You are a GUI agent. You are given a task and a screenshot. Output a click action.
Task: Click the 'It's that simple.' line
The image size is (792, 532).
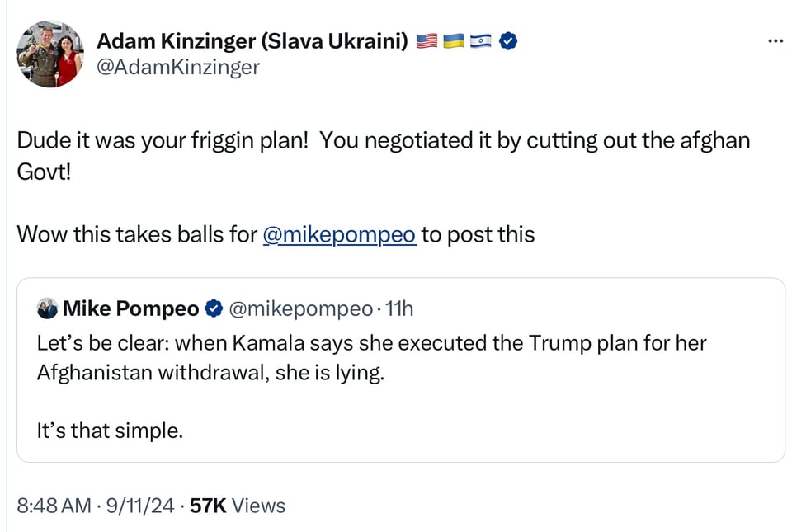(x=109, y=430)
